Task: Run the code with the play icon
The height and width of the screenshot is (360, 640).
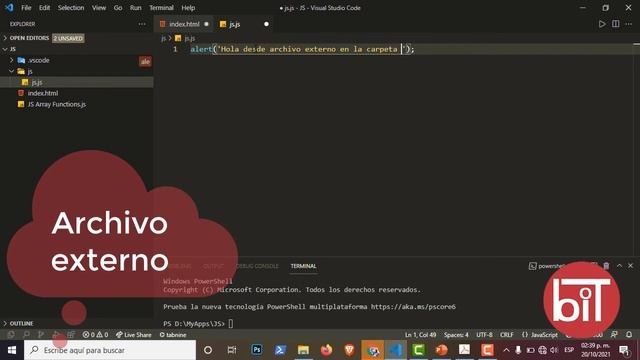Action: coord(602,24)
